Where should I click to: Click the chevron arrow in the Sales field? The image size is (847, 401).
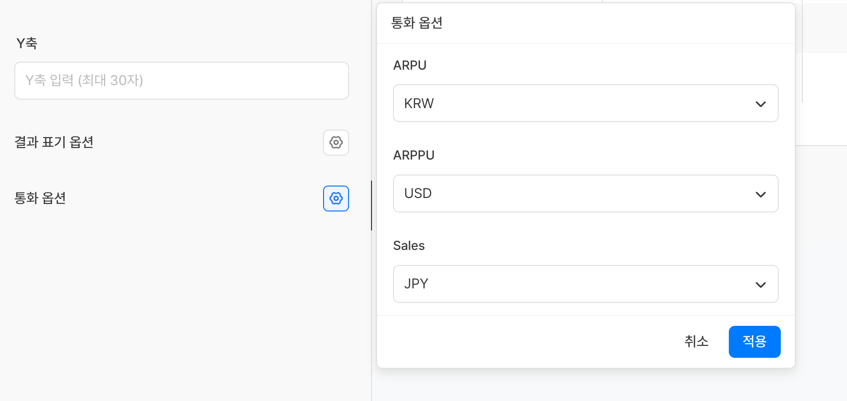point(760,285)
